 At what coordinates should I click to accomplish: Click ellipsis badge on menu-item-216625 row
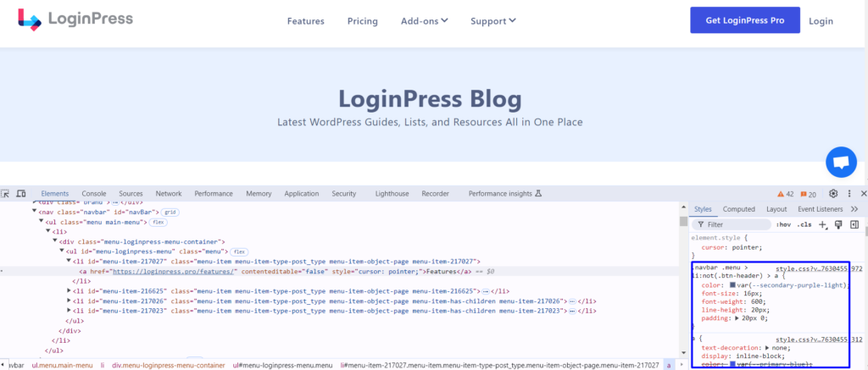485,291
